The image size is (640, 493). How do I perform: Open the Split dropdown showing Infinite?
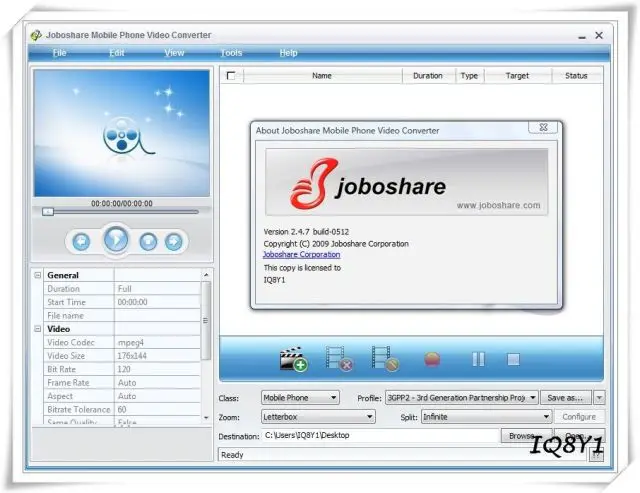click(x=486, y=417)
